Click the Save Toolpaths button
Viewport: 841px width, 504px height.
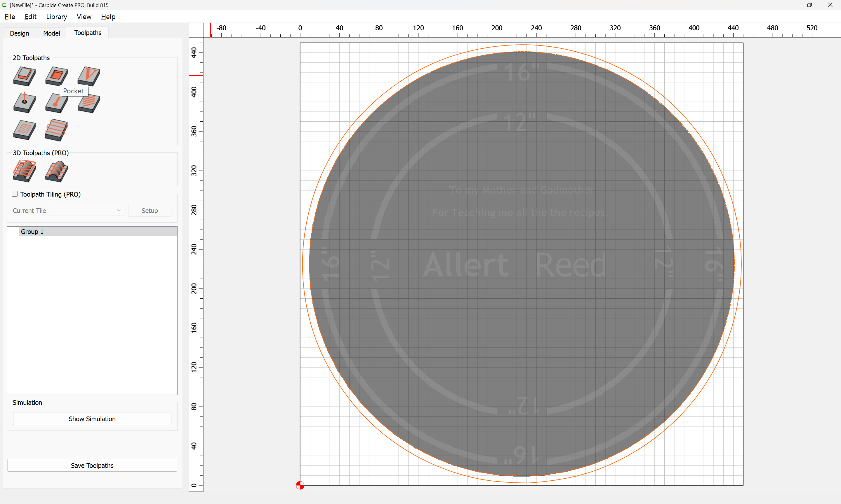click(x=92, y=465)
